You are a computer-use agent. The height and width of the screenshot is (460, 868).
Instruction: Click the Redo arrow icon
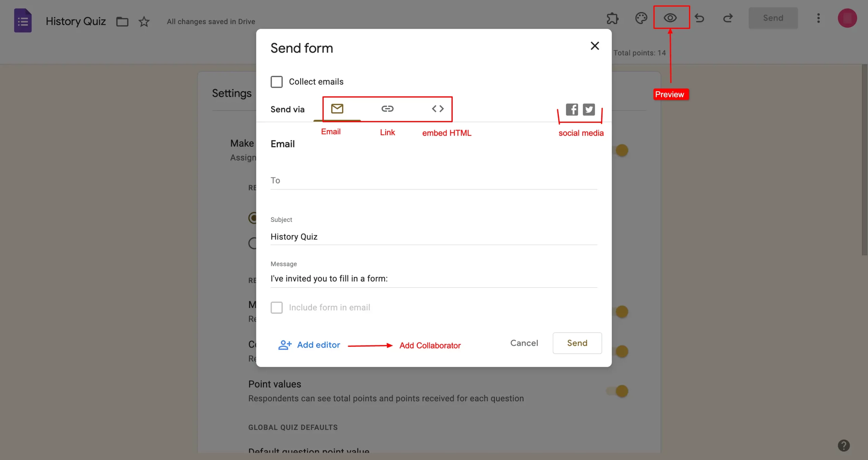[728, 18]
